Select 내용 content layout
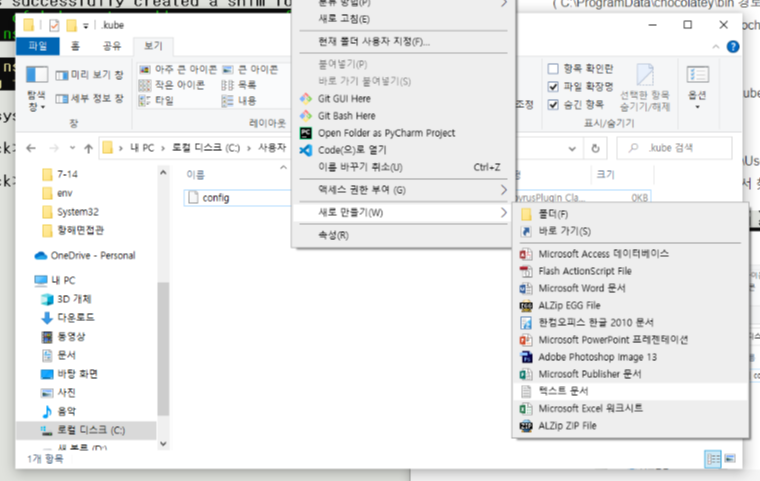Image resolution: width=760 pixels, height=481 pixels. click(x=238, y=100)
